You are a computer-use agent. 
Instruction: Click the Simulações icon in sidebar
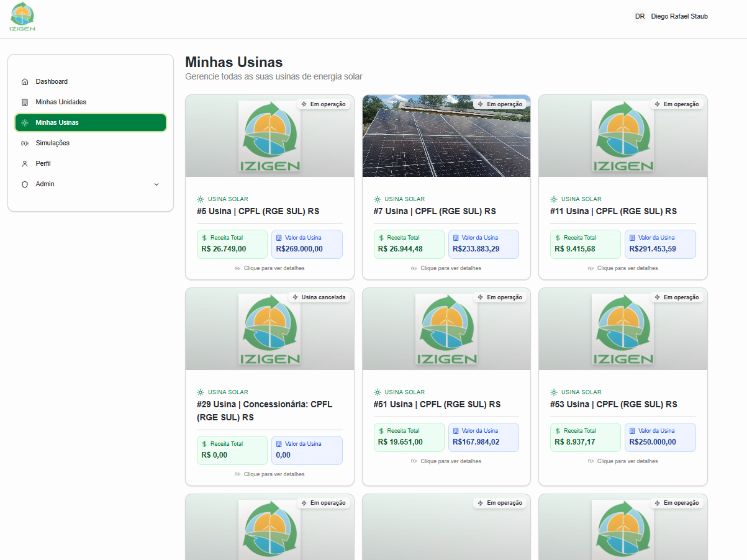coord(25,143)
